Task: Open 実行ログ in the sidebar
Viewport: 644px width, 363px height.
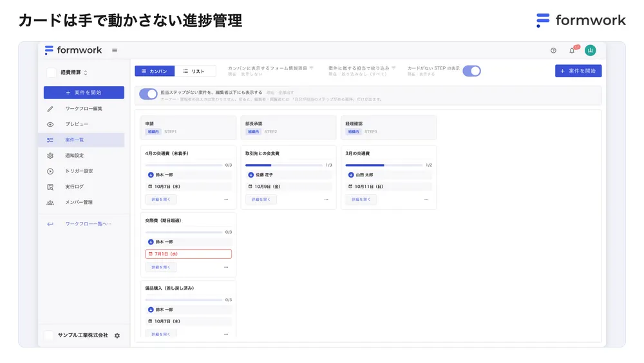Action: (x=74, y=187)
